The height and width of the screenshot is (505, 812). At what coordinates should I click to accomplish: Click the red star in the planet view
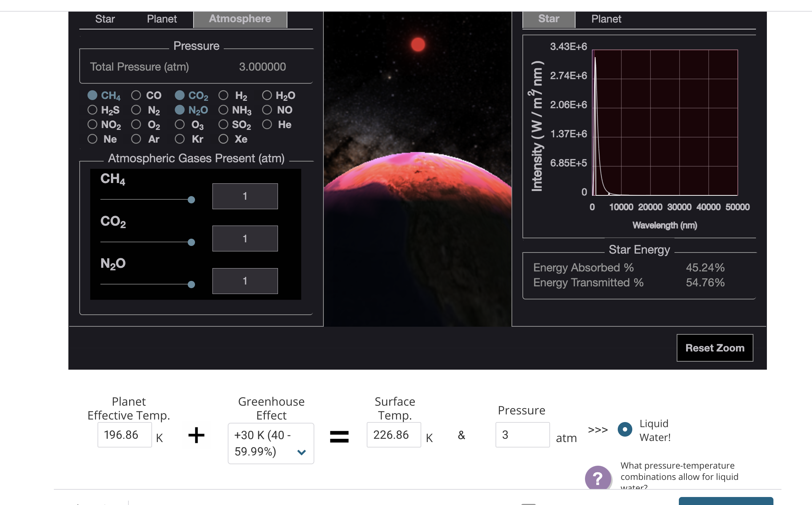coord(418,44)
